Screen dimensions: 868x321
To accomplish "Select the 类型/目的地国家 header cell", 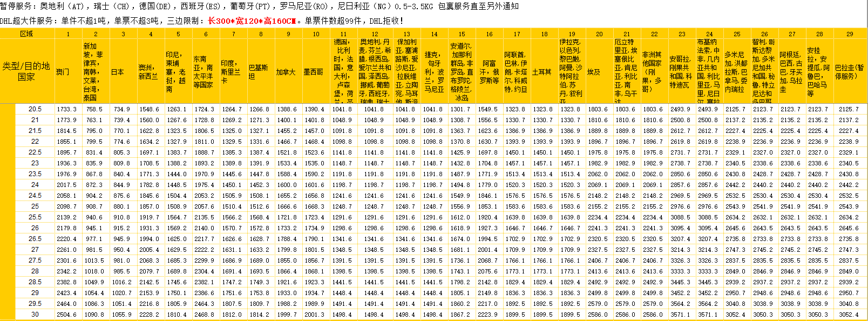I will (26, 71).
